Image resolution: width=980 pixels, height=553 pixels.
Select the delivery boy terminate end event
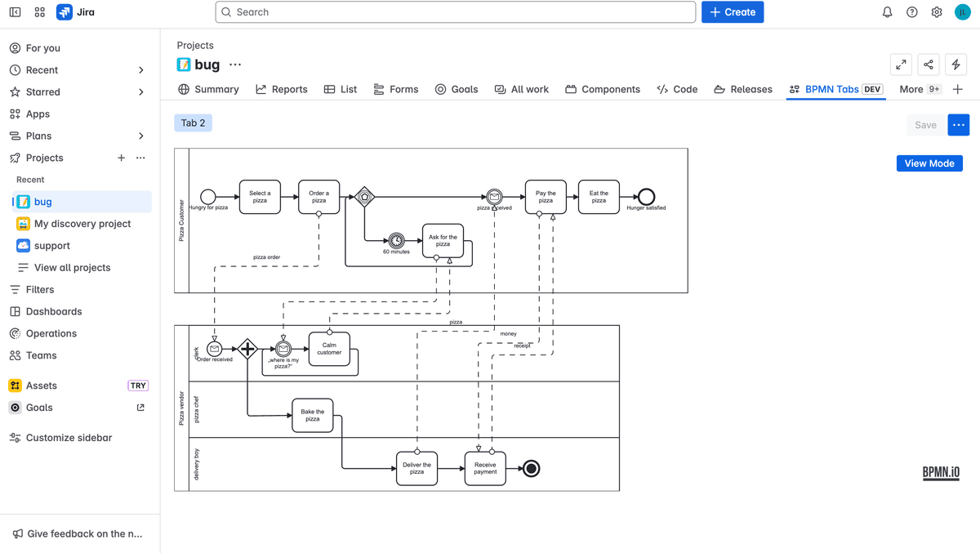point(532,469)
